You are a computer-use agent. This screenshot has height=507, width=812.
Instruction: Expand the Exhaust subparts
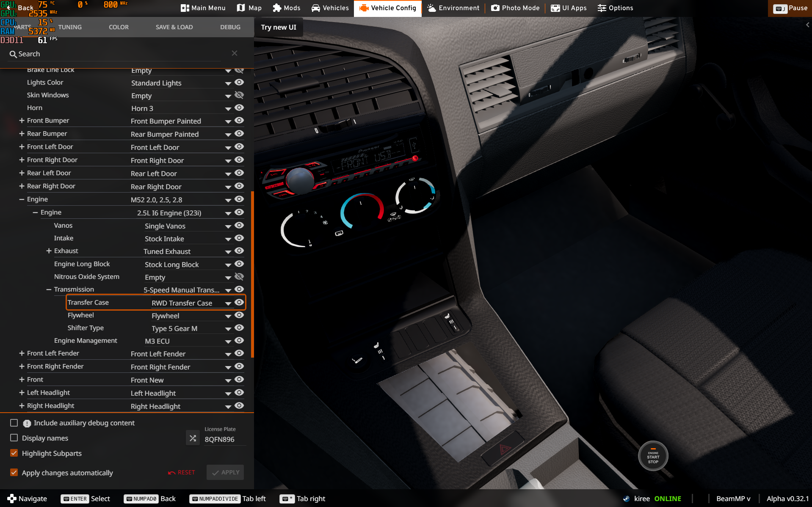pyautogui.click(x=49, y=251)
